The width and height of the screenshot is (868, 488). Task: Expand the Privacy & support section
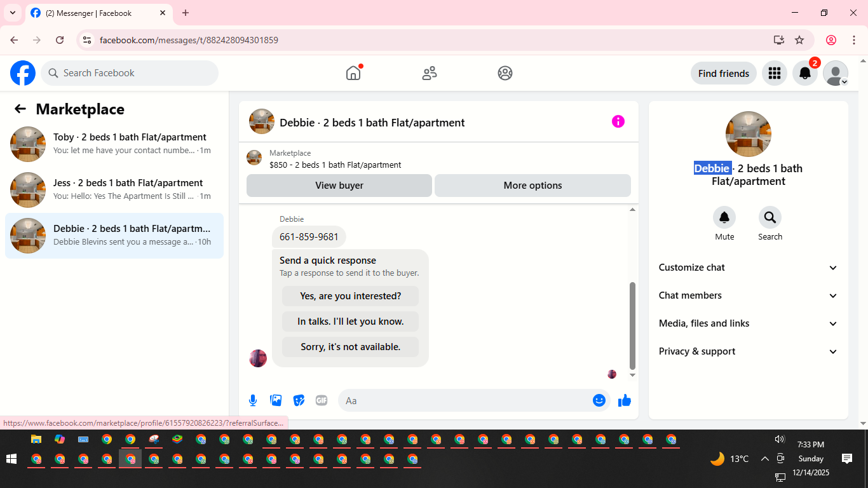(749, 351)
